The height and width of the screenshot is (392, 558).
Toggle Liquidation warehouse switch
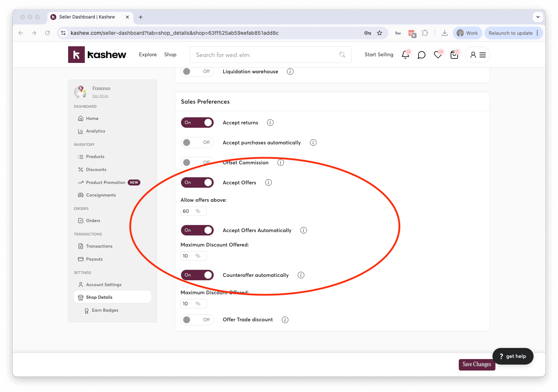[x=197, y=71]
